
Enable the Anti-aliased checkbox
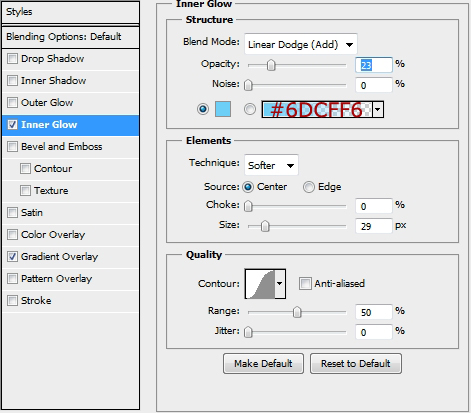click(x=305, y=284)
